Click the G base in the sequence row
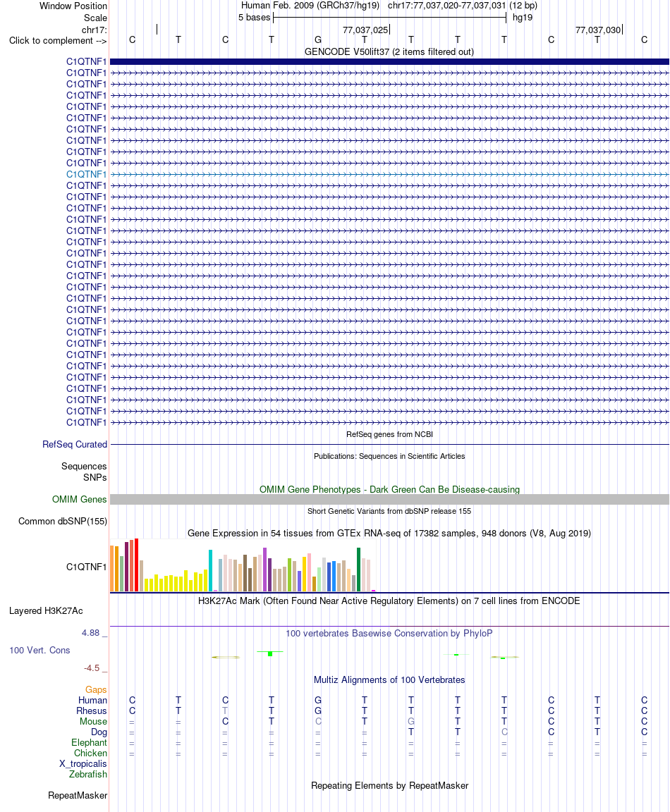 click(317, 39)
